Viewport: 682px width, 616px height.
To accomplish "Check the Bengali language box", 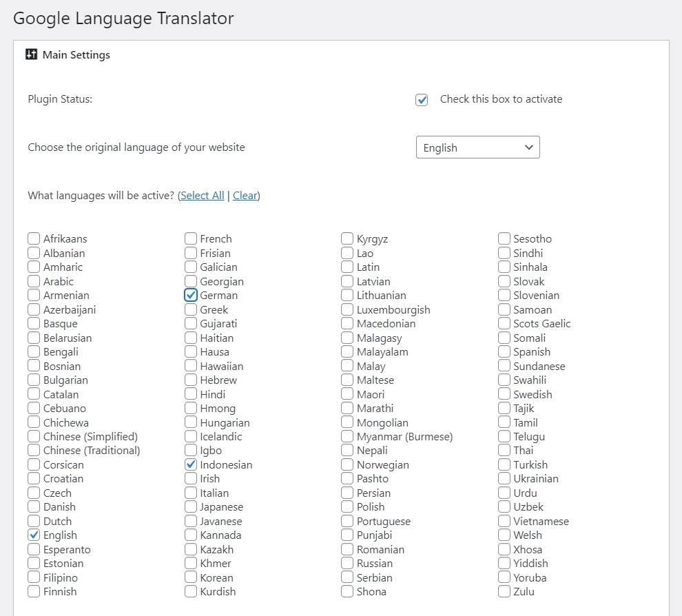I will pos(34,351).
